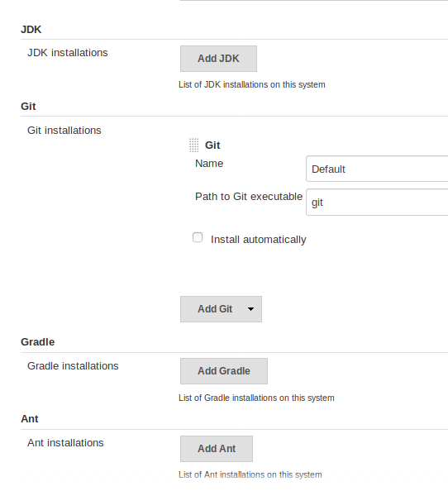Image resolution: width=448 pixels, height=491 pixels.
Task: Click the Ant installations label
Action: click(x=65, y=443)
